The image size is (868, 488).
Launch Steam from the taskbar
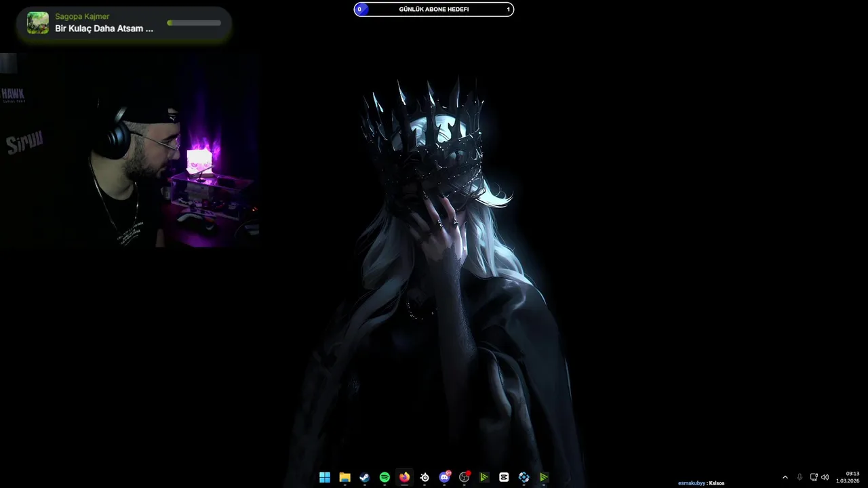click(364, 477)
